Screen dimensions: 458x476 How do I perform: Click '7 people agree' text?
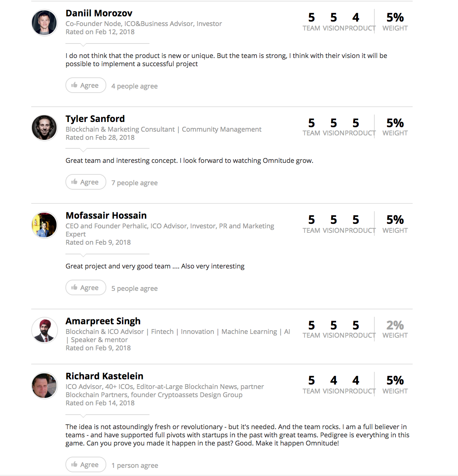pyautogui.click(x=135, y=183)
